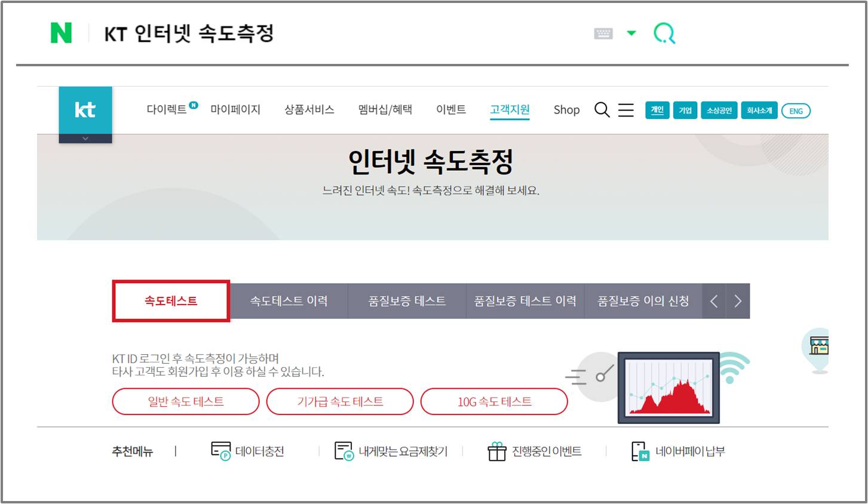
Task: Open the 다이렉트 menu
Action: point(167,110)
